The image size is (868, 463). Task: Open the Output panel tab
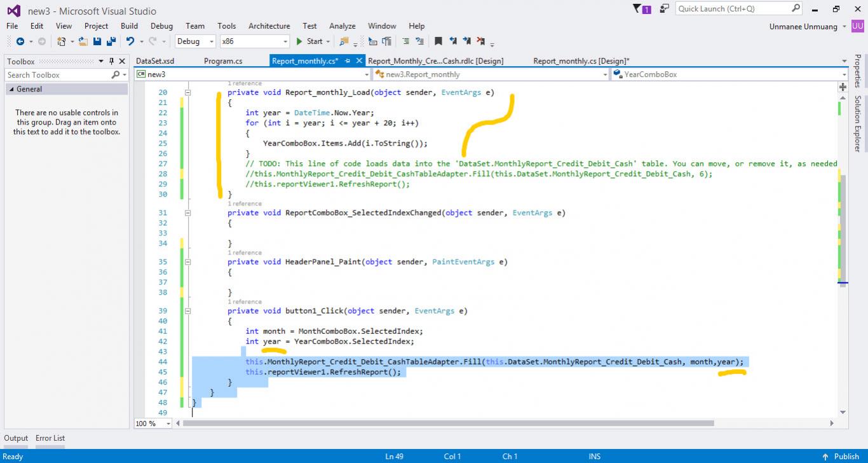point(16,438)
